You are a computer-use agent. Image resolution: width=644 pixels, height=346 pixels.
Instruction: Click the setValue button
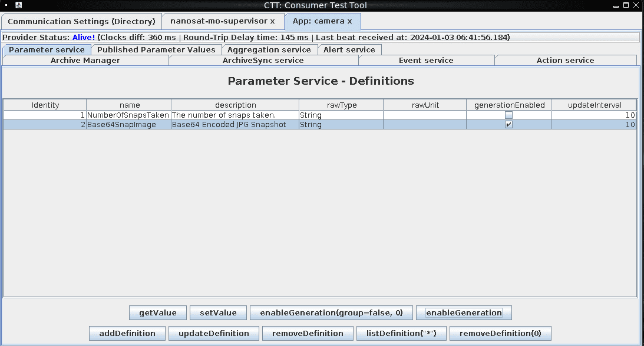click(218, 313)
